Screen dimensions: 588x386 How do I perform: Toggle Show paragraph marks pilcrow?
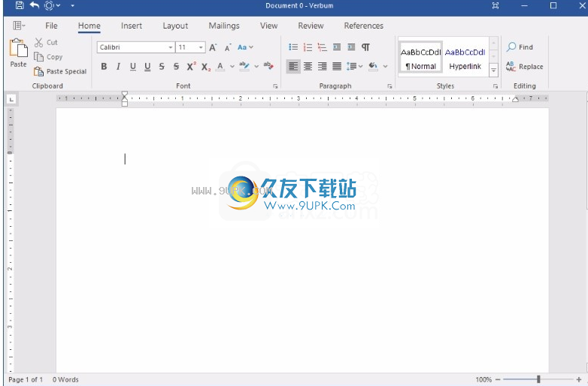(365, 47)
